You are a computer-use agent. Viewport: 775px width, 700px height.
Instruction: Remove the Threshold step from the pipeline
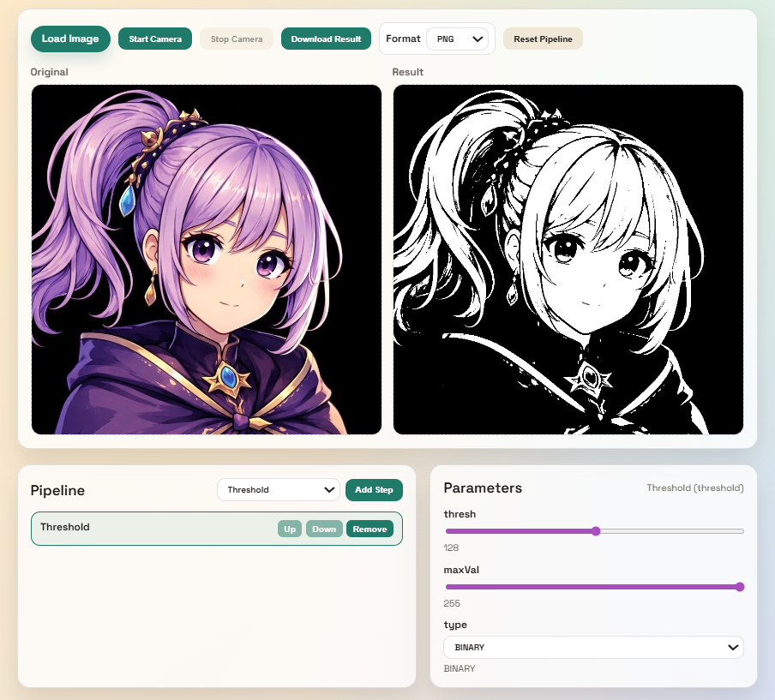point(369,529)
